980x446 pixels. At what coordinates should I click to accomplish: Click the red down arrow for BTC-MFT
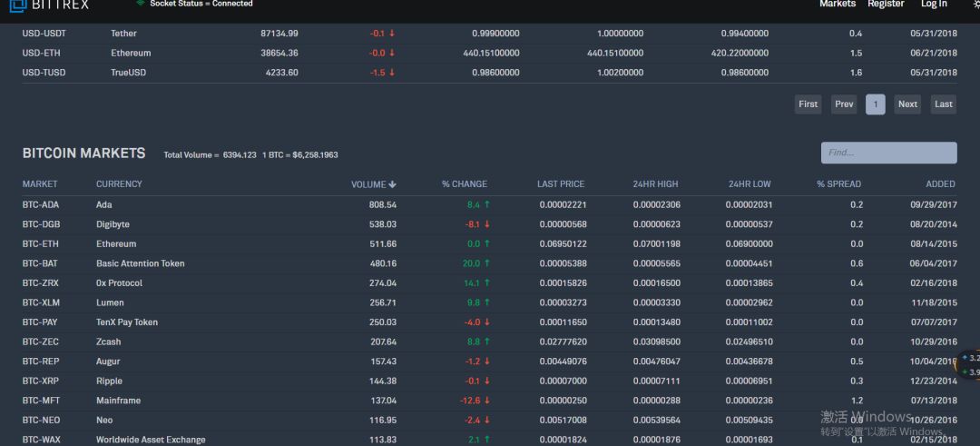[487, 401]
